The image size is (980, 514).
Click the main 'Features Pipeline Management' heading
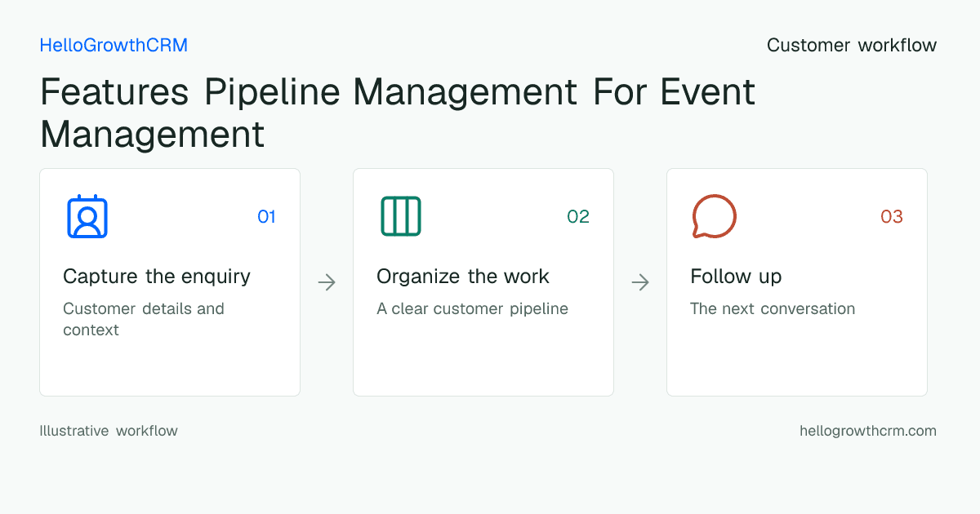point(398,113)
